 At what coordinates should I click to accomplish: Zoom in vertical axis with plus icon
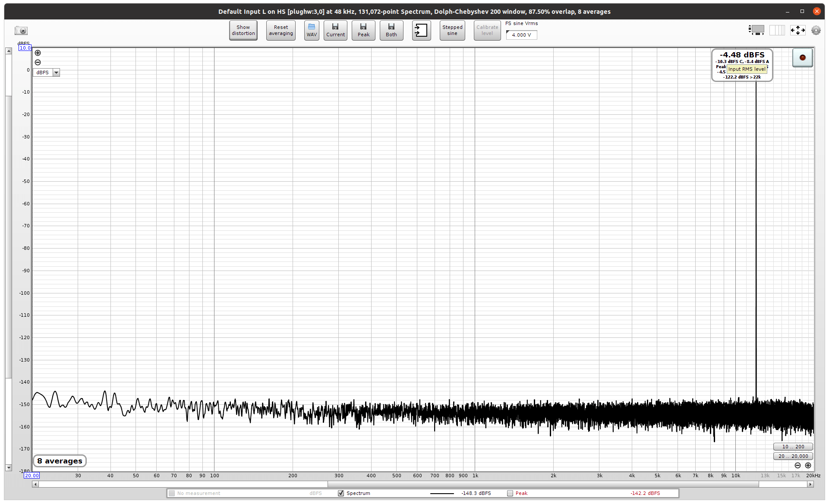pos(38,53)
